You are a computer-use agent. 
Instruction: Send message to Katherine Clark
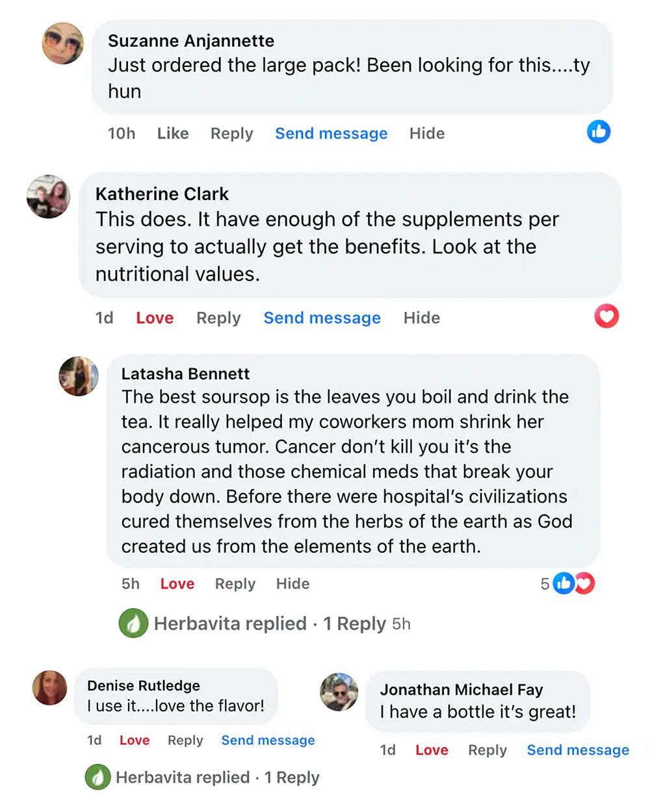(322, 318)
